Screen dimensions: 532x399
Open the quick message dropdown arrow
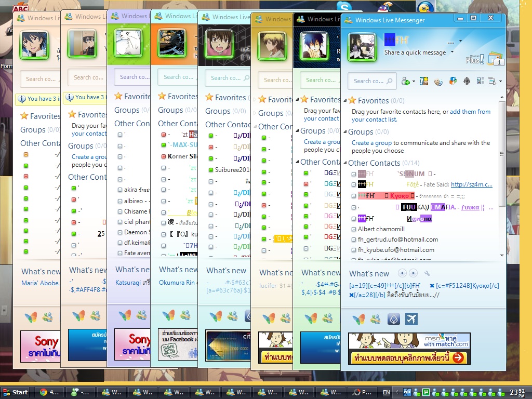[452, 52]
